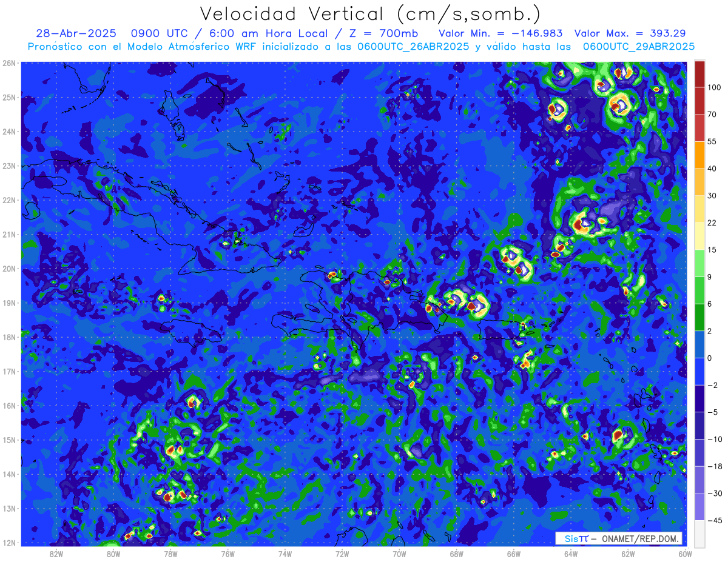This screenshot has width=728, height=562.
Task: Click dark navy swatch between -5 and -2
Action: click(x=699, y=398)
